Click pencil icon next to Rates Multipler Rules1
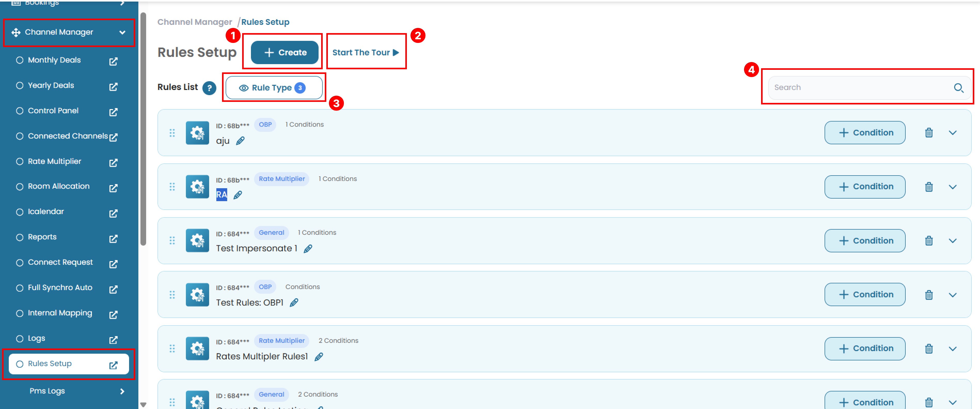 point(319,357)
